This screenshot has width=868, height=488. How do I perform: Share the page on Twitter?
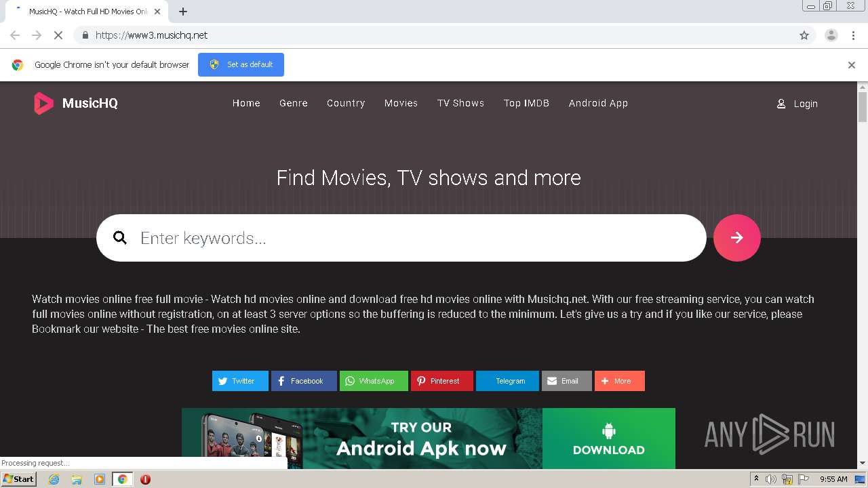pyautogui.click(x=240, y=381)
